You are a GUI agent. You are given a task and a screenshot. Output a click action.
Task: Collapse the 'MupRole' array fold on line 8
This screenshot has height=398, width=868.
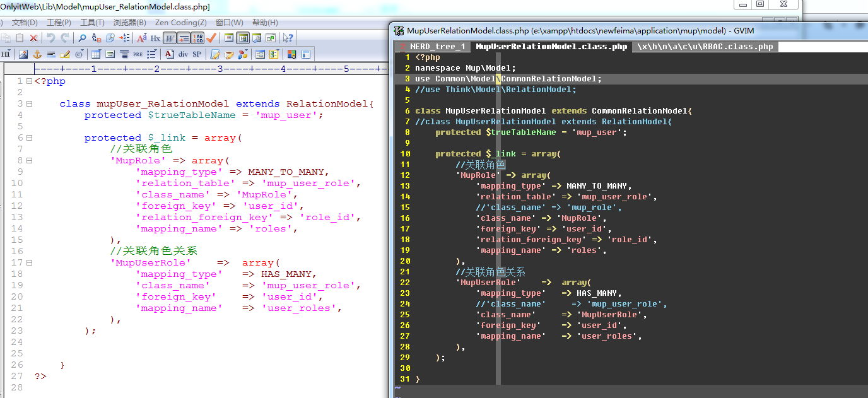[29, 161]
